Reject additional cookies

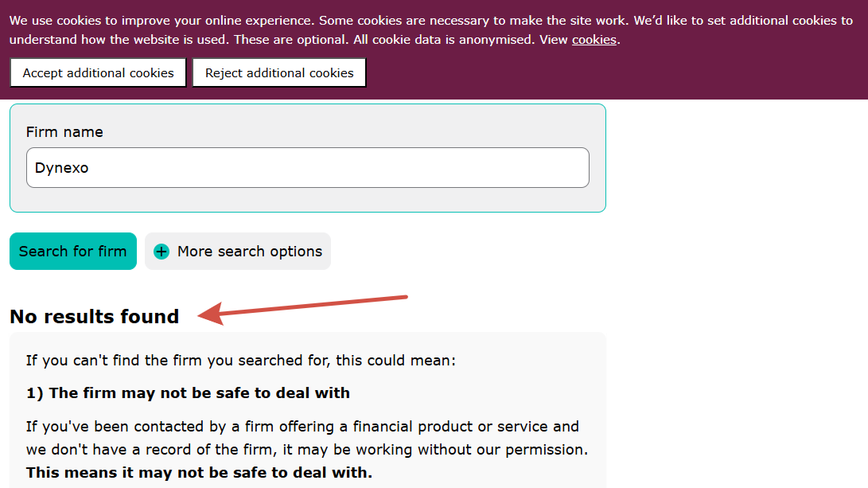coord(279,72)
